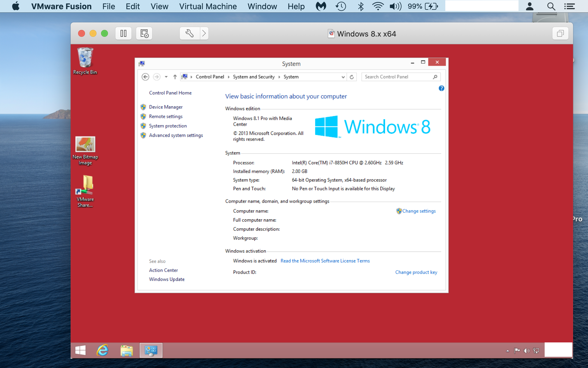Open the Device Manager link
Image resolution: width=588 pixels, height=368 pixels.
point(166,107)
